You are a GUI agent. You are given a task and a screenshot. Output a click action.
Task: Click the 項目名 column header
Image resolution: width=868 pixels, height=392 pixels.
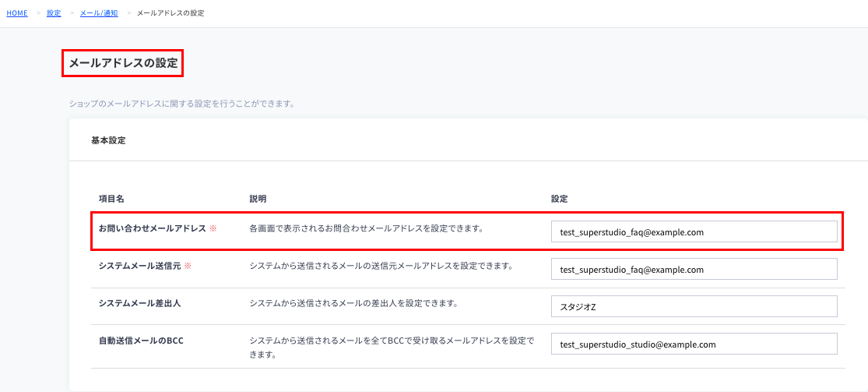(x=110, y=199)
